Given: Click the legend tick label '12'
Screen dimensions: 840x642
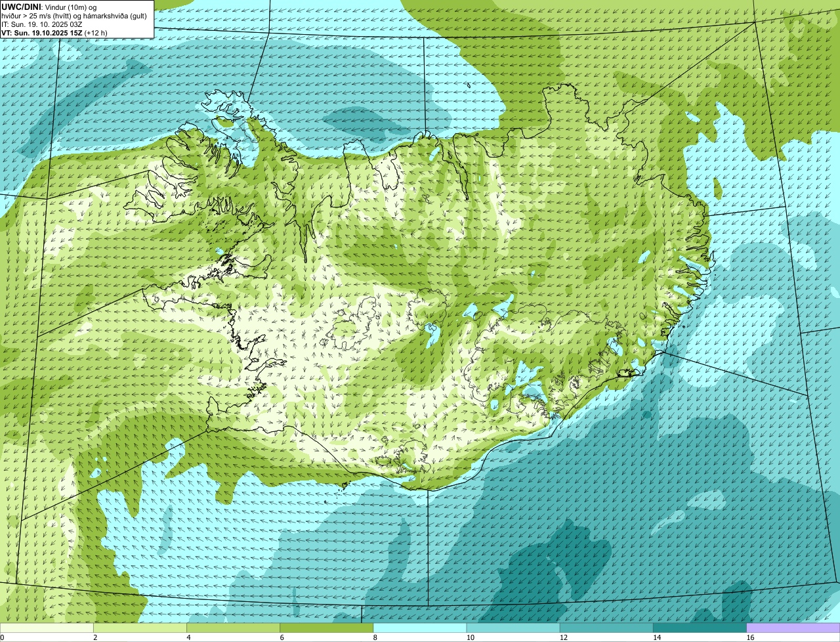Looking at the screenshot, I should 564,637.
